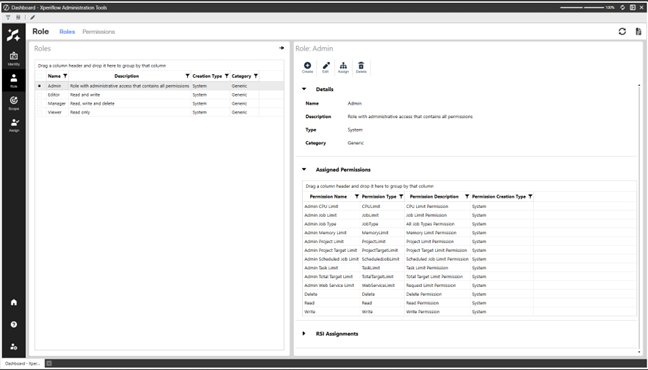Click the 'ProjectTargetLimit' type cell
Viewport: 648px width, 370px height.
382,251
